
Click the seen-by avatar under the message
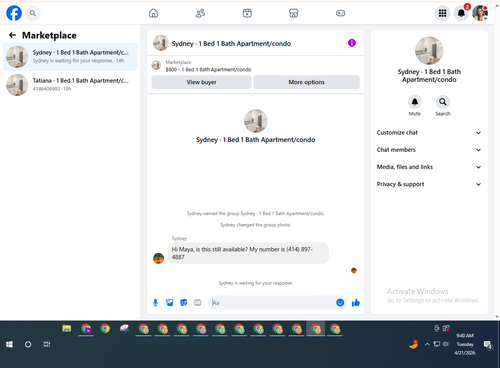pos(354,270)
